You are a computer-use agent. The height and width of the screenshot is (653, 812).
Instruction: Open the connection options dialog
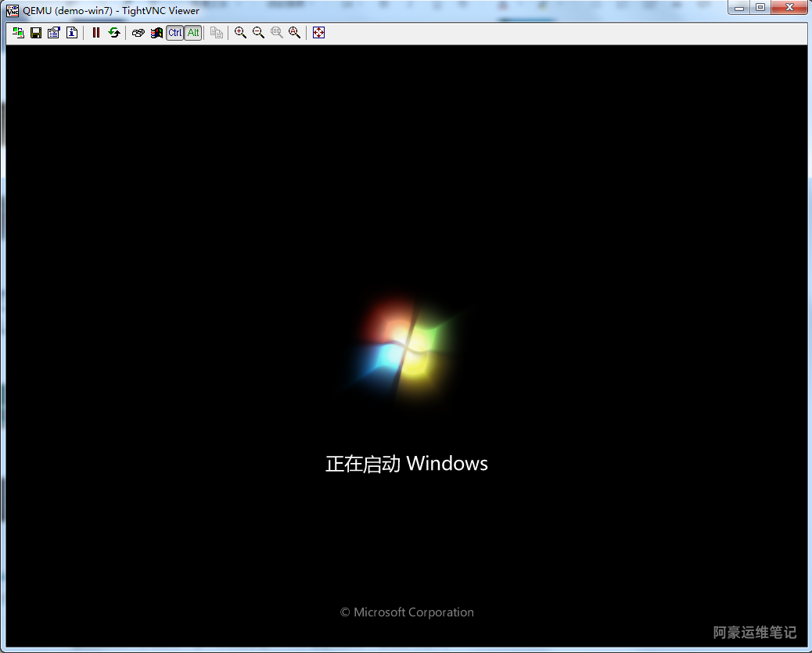[x=54, y=33]
